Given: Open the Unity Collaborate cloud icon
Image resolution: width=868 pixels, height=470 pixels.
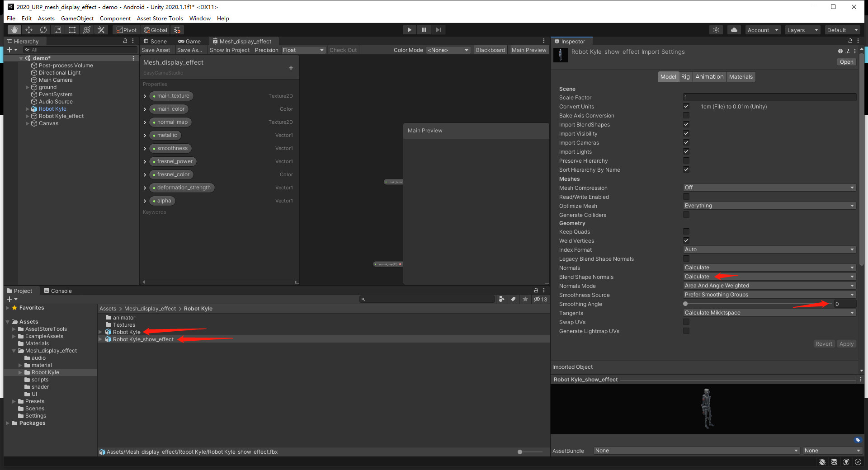Looking at the screenshot, I should tap(733, 29).
